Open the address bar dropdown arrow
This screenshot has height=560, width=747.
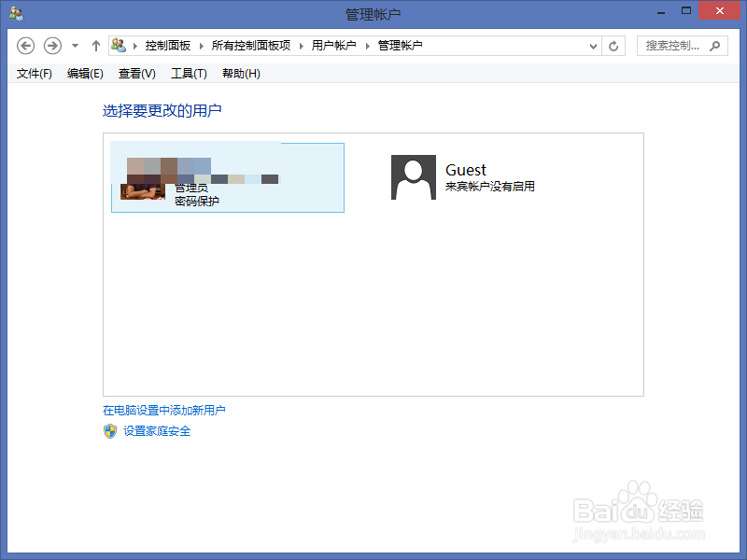click(593, 45)
